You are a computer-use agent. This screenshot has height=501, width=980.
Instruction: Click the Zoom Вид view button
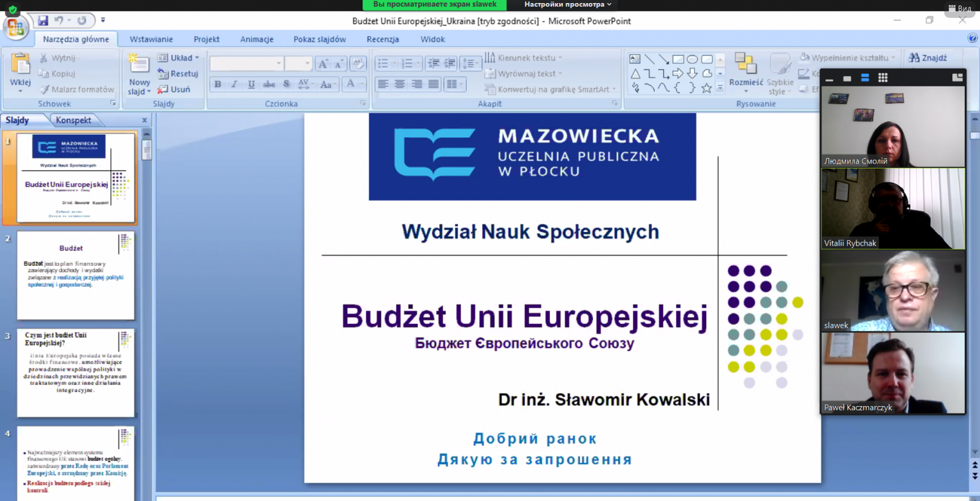click(960, 9)
